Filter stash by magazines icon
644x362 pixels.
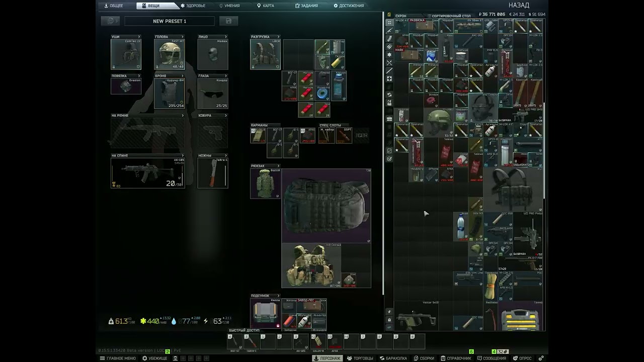389,39
